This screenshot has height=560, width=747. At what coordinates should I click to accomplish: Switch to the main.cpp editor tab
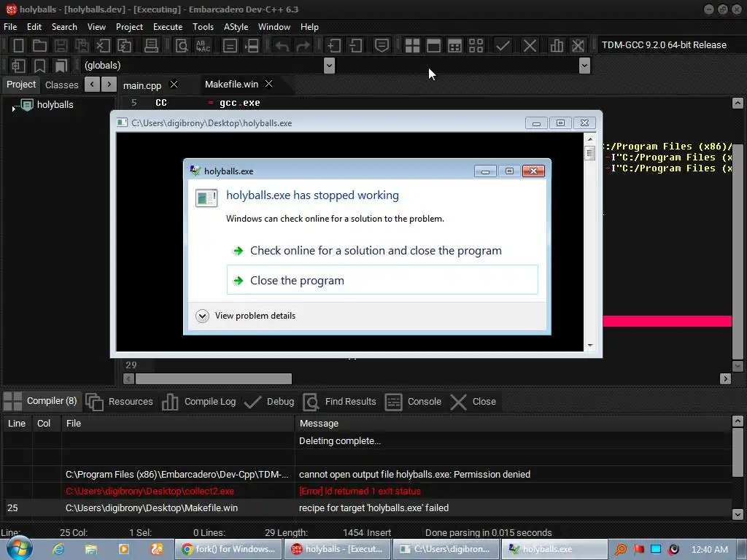(142, 85)
